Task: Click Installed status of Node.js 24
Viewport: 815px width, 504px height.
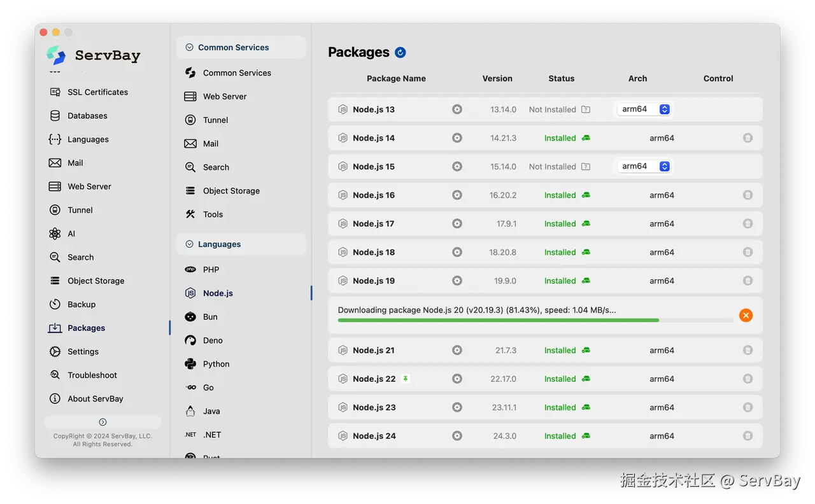Action: click(x=560, y=436)
